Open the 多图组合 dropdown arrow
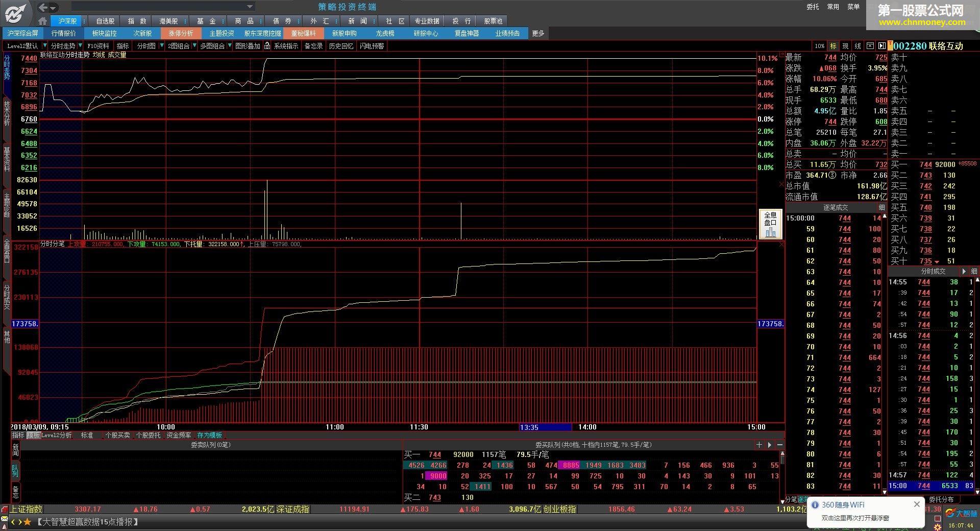Screen dimensions: 980x531 [x=230, y=45]
